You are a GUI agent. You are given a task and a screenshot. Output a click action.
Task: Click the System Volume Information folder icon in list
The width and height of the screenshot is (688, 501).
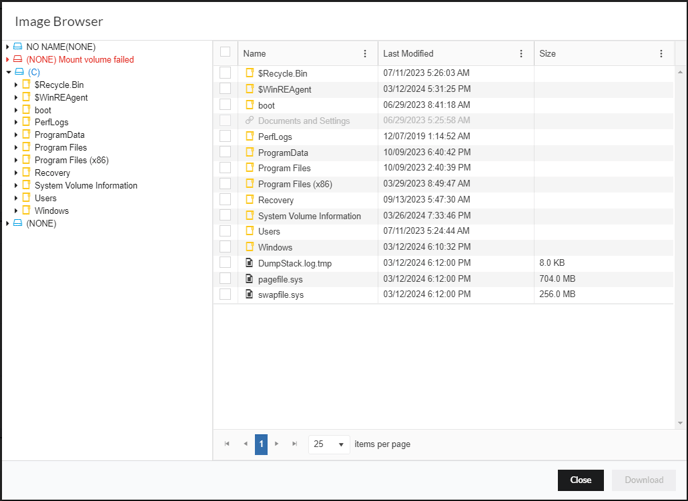(x=250, y=215)
